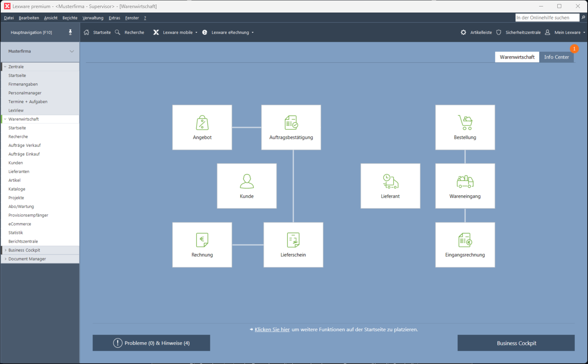588x364 pixels.
Task: Open the Kunde tile
Action: tap(247, 186)
